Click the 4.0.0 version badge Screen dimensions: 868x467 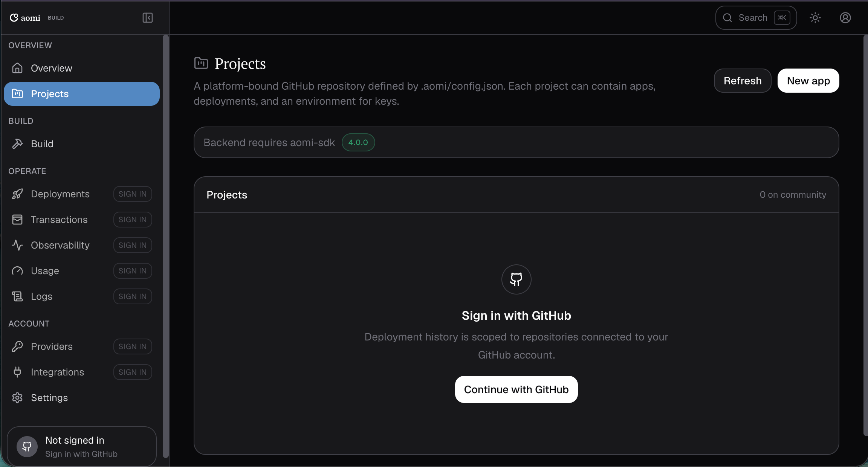pyautogui.click(x=358, y=142)
